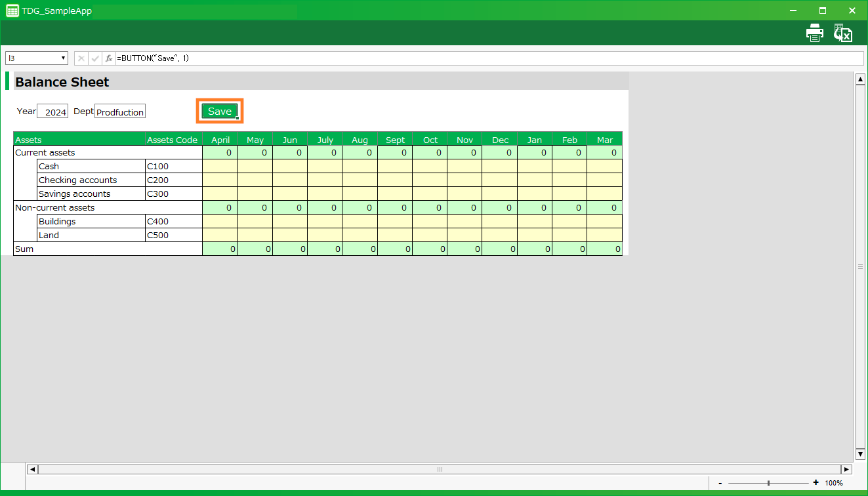The width and height of the screenshot is (868, 496).
Task: Select the Cash cell under April
Action: tap(220, 166)
